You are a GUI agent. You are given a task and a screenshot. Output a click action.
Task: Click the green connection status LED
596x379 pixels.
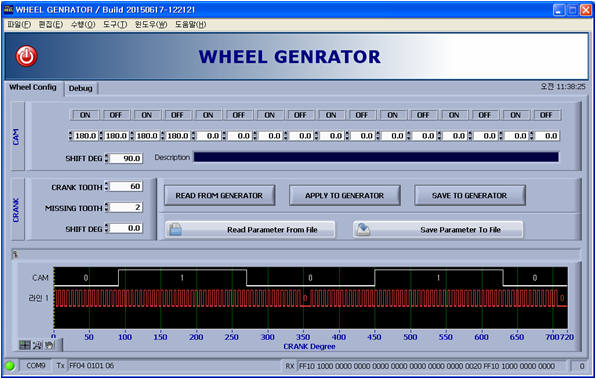click(x=10, y=366)
